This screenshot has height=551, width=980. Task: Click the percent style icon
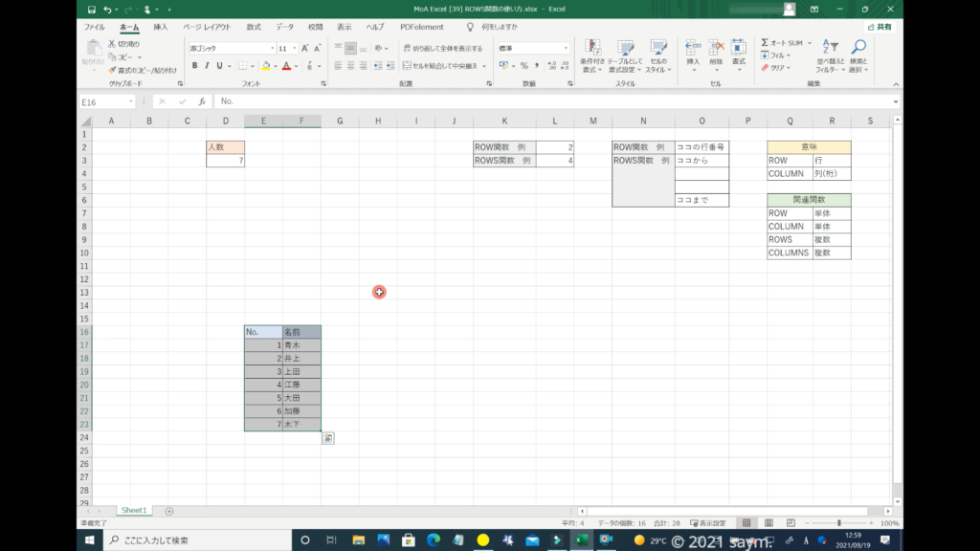pos(523,66)
